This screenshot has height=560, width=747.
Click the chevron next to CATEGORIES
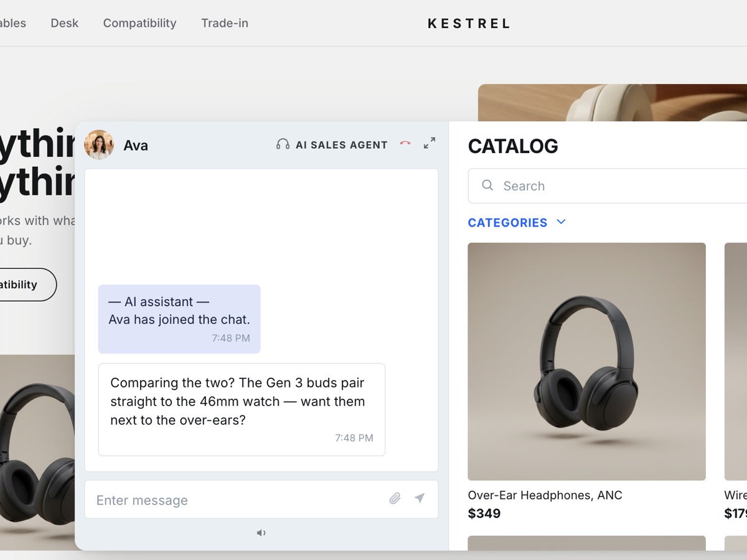coord(561,222)
